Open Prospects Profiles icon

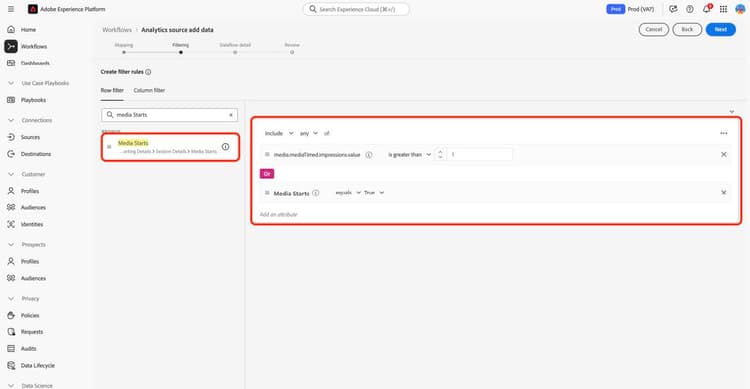pyautogui.click(x=11, y=262)
